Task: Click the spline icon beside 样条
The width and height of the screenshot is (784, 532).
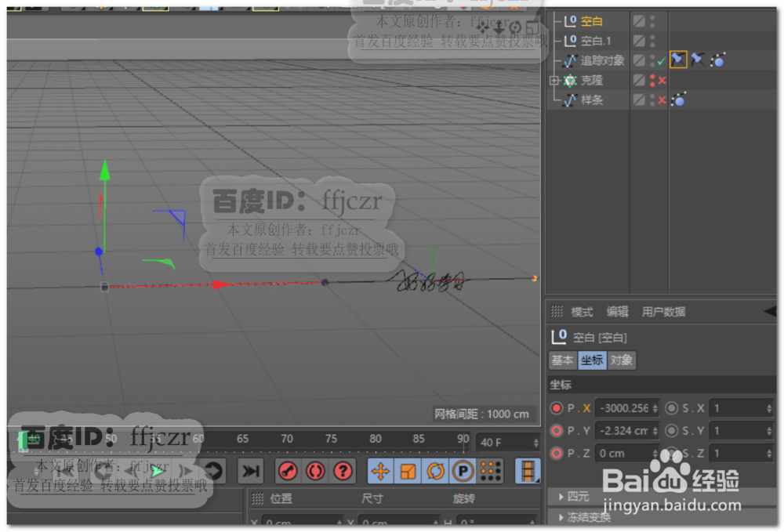Action: pos(569,100)
